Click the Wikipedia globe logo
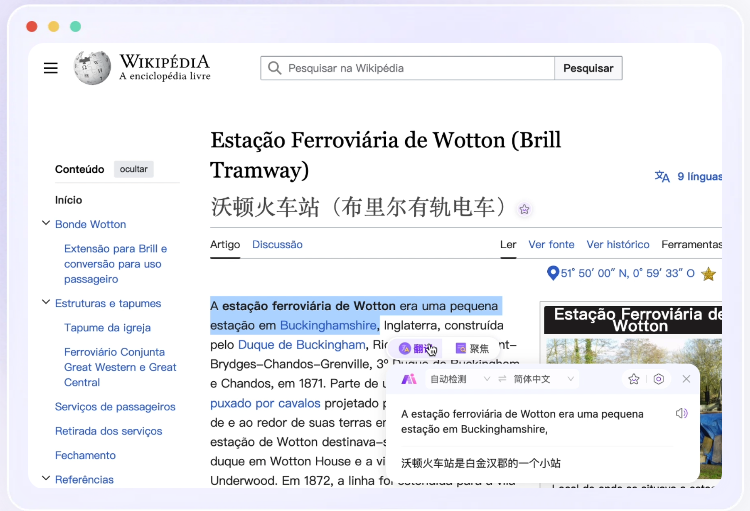 point(92,68)
